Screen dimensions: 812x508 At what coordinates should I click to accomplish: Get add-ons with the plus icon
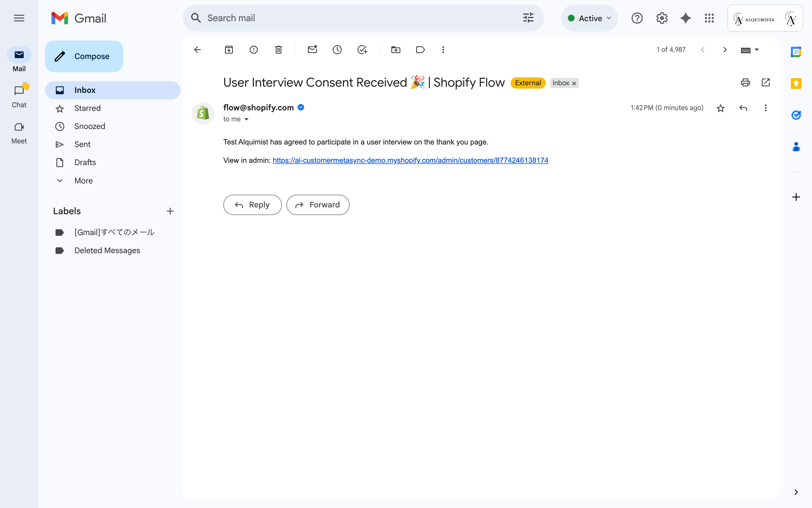796,197
